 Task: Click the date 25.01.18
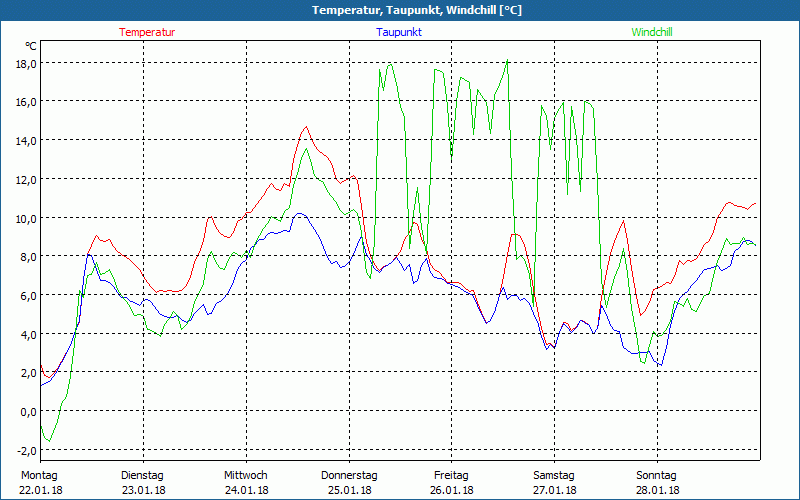click(x=349, y=490)
